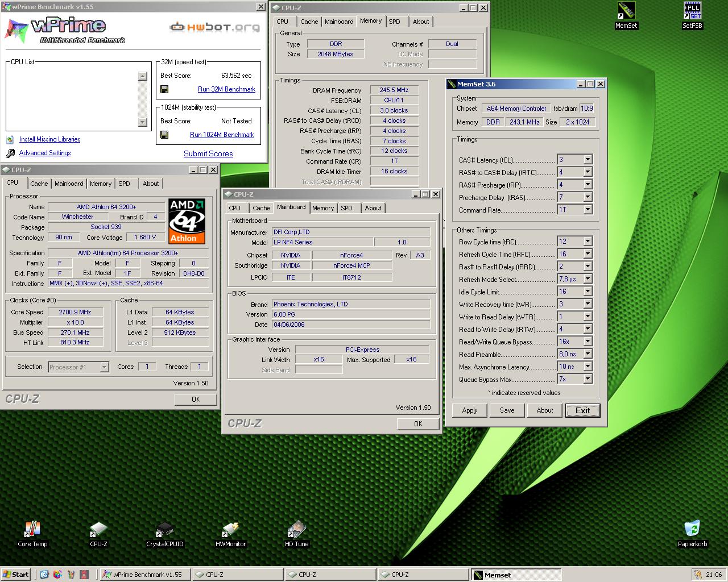
Task: Click the system tray clock showing 21:06
Action: pyautogui.click(x=714, y=575)
